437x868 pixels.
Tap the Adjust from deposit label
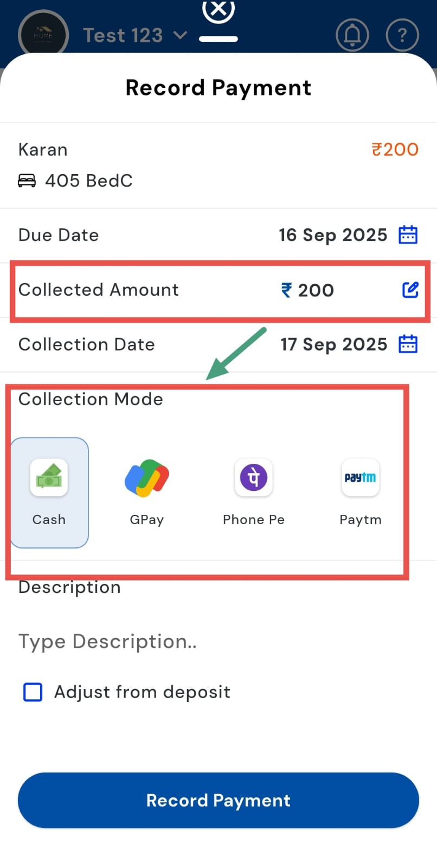pos(142,692)
